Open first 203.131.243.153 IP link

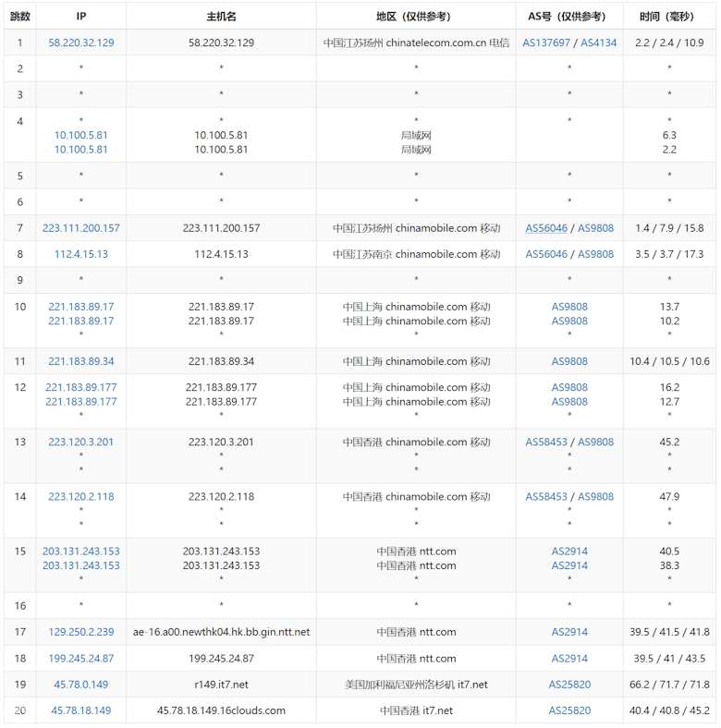pos(81,552)
